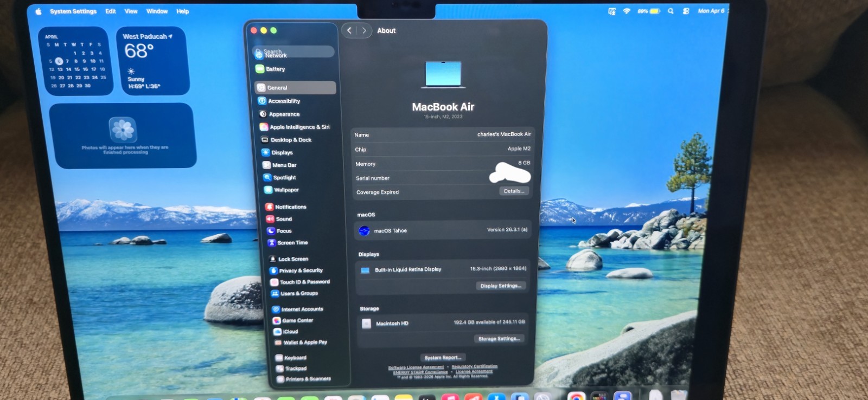Open the West Paducah weather widget
This screenshot has height=400, width=868.
(152, 61)
